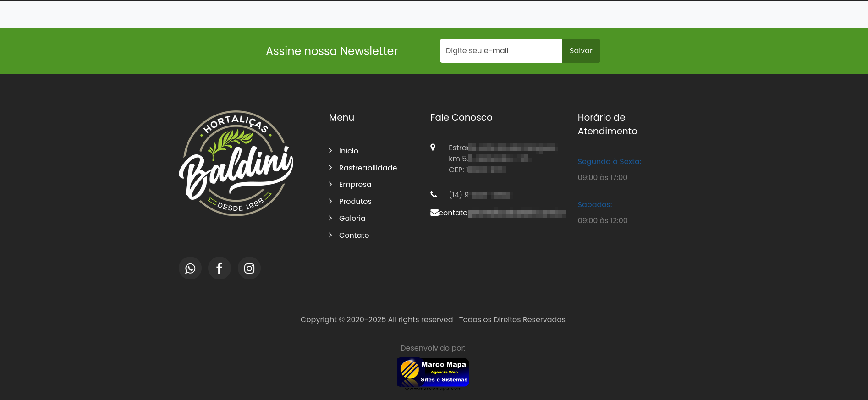Select the Produtos footer link
This screenshot has height=400, width=868.
(355, 201)
